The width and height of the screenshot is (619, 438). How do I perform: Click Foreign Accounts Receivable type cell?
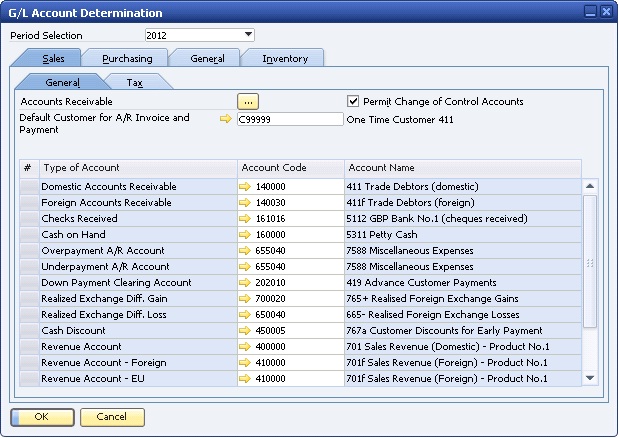coord(138,202)
